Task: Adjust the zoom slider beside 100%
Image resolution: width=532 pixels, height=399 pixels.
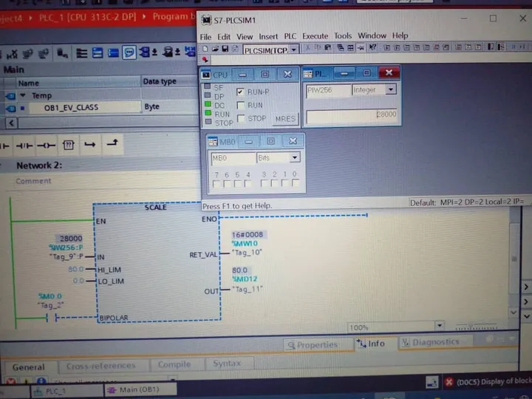Action: [x=477, y=327]
